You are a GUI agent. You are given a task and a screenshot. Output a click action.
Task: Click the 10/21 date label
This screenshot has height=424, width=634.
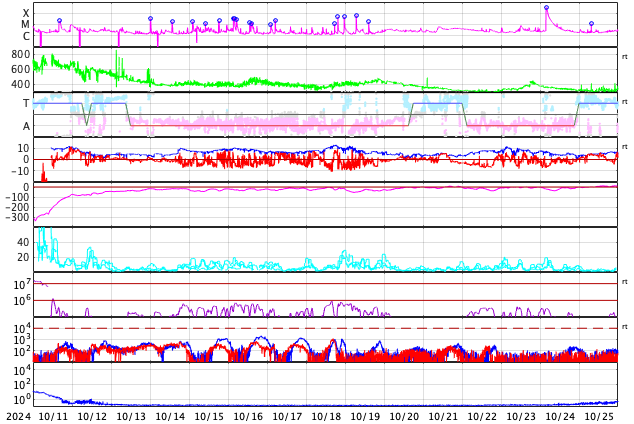(443, 416)
